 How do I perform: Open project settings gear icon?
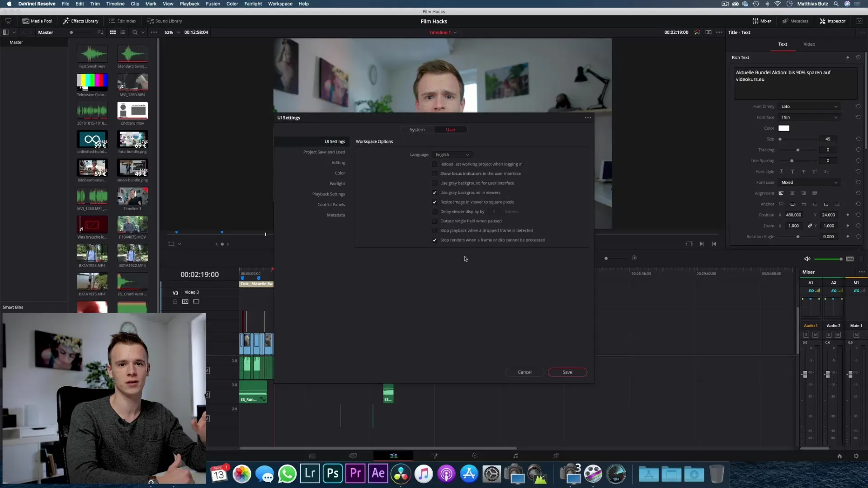[856, 456]
